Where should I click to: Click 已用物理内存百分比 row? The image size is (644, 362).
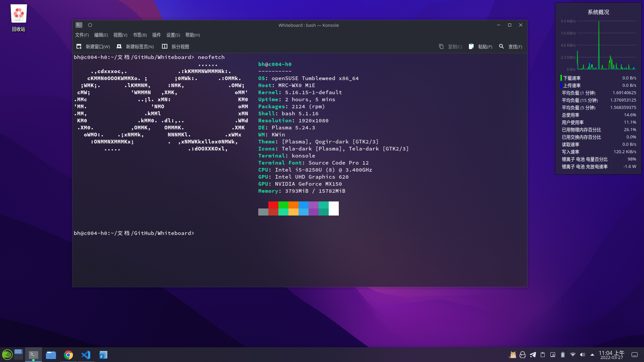tap(598, 130)
